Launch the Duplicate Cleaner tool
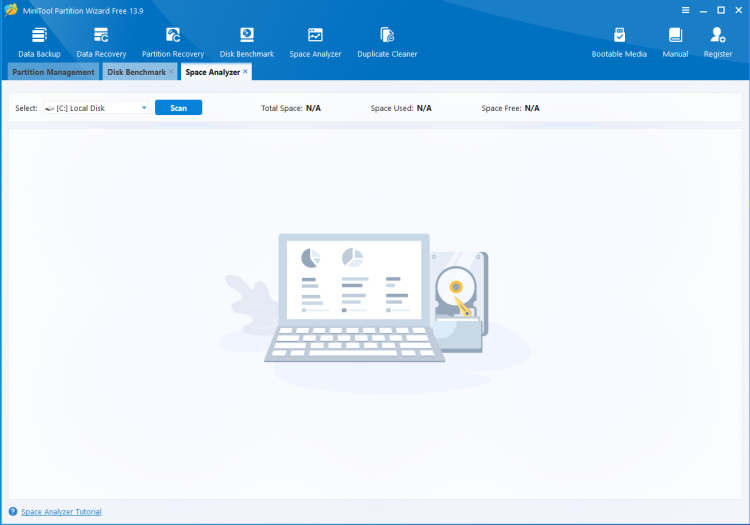 click(x=387, y=42)
